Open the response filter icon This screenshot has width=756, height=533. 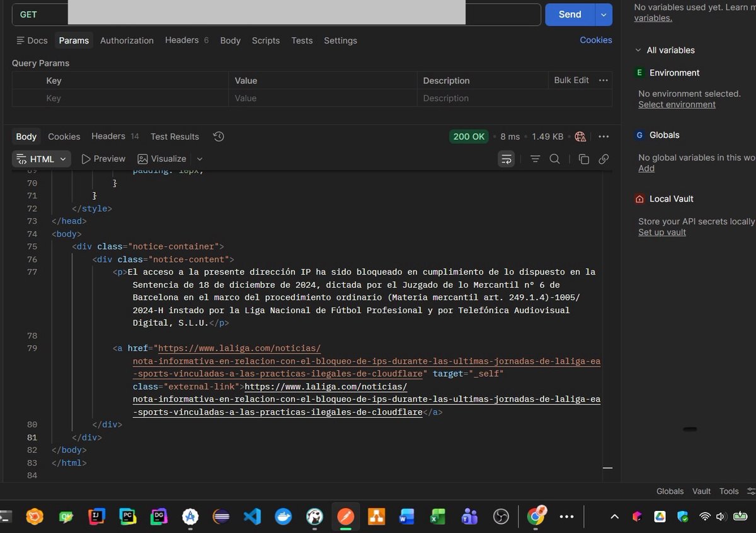click(535, 159)
